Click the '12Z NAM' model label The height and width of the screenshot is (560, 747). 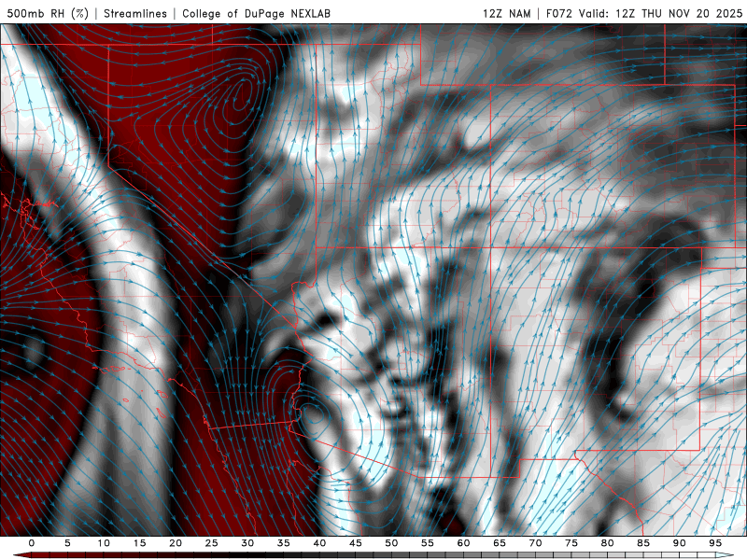click(507, 13)
